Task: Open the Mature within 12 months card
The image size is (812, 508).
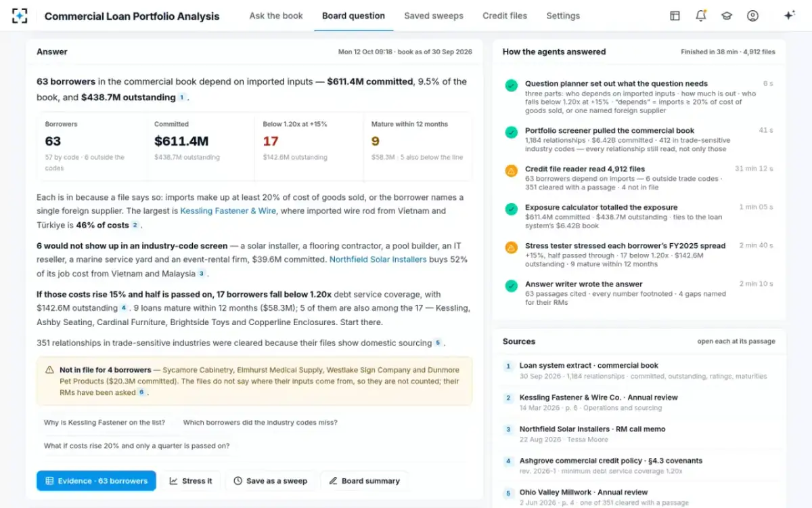Action: click(418, 147)
